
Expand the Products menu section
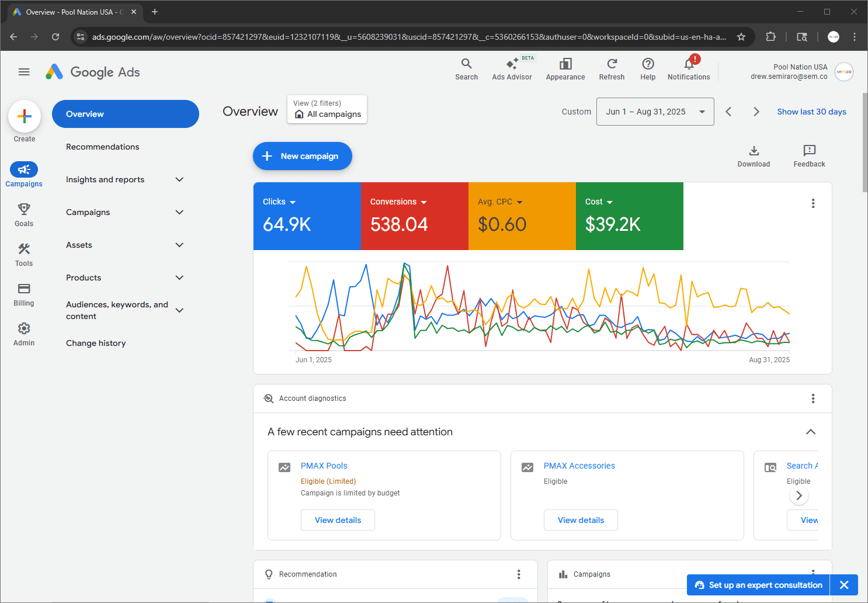179,278
